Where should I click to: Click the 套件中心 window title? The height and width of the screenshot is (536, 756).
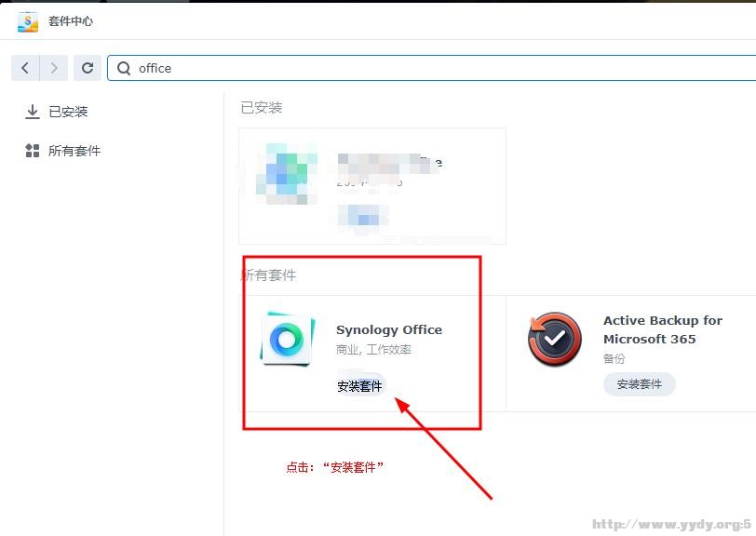[x=71, y=21]
